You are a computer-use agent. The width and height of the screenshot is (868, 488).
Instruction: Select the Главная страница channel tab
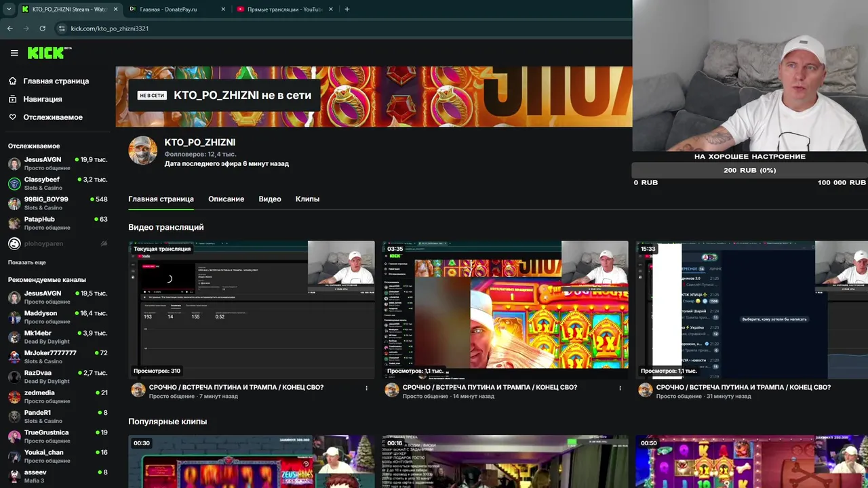click(161, 199)
